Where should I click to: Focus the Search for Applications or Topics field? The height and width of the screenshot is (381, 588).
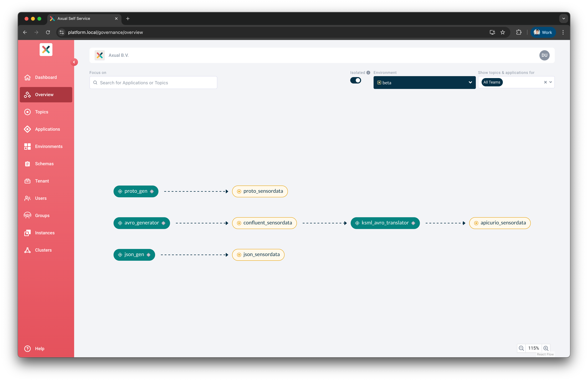pos(153,83)
